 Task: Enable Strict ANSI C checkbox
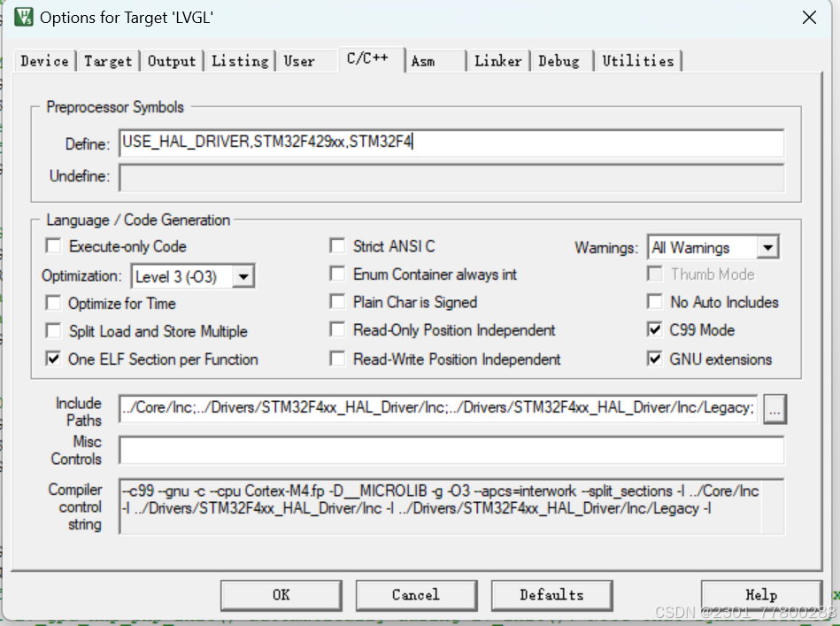click(337, 246)
